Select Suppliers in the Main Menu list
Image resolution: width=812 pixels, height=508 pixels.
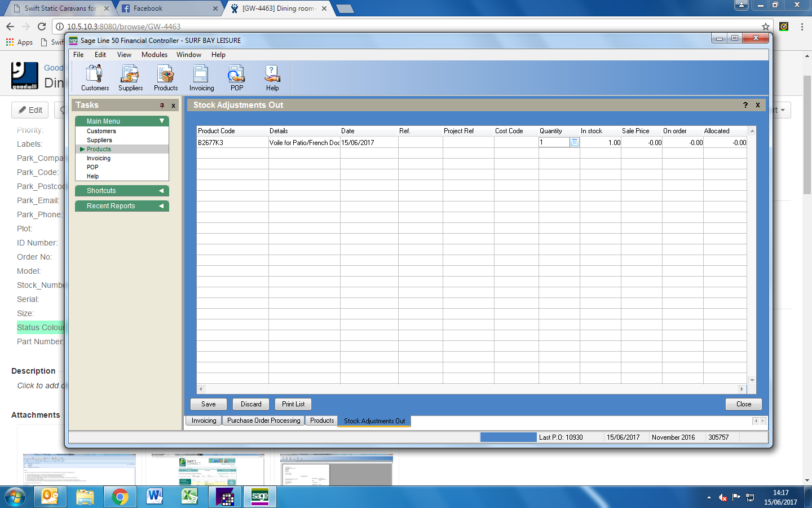pos(99,140)
